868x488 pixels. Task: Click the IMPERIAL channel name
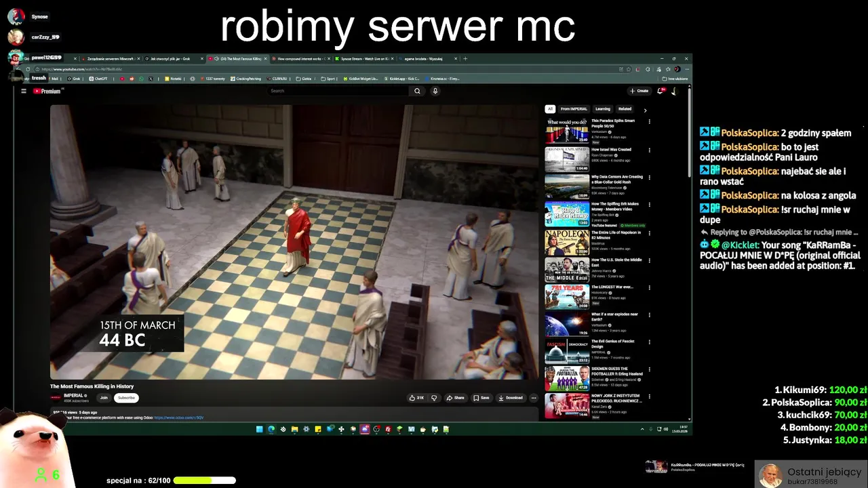(73, 395)
